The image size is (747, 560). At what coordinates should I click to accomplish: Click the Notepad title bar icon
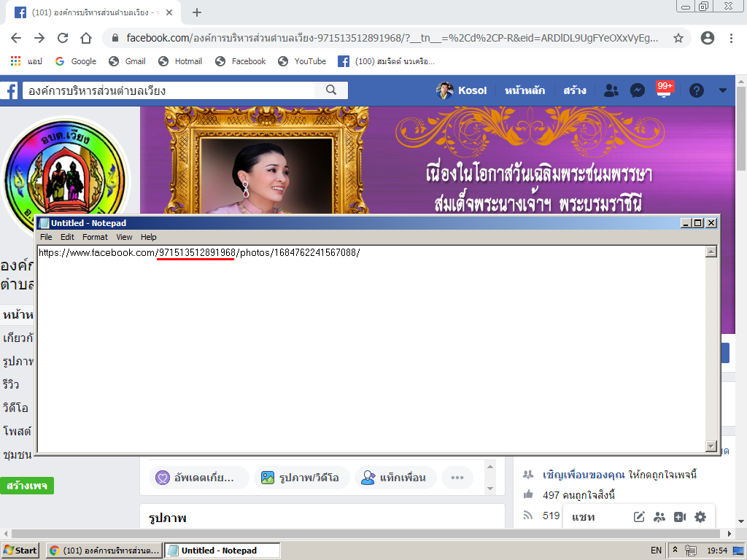[44, 223]
